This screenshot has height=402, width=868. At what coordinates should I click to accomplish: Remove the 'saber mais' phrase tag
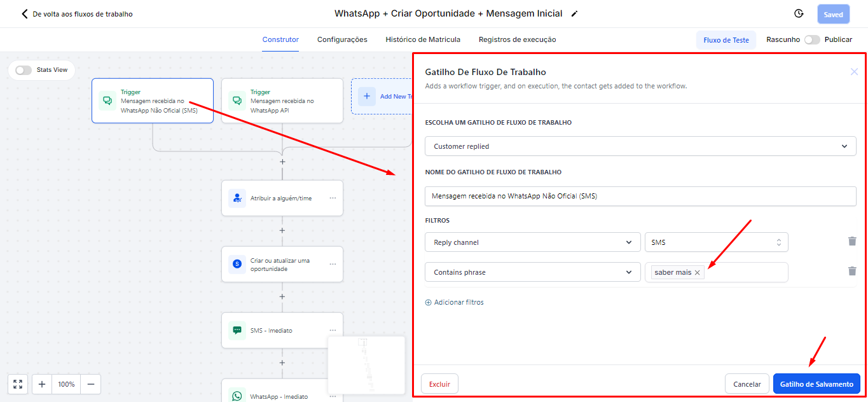698,273
